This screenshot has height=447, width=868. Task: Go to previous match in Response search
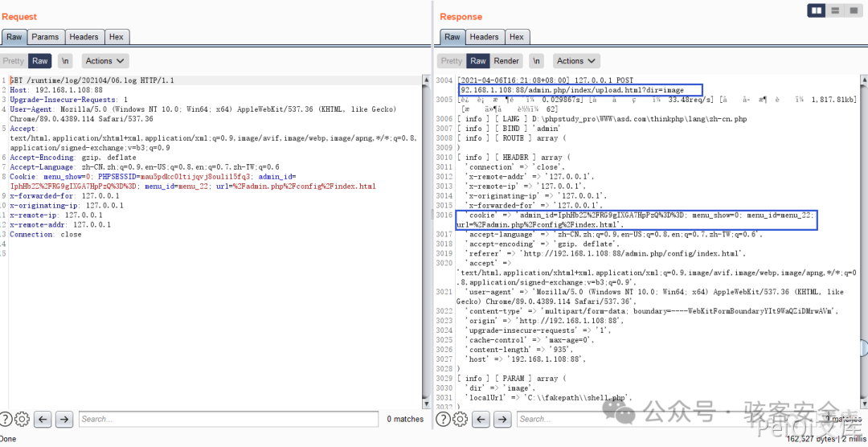pos(481,420)
